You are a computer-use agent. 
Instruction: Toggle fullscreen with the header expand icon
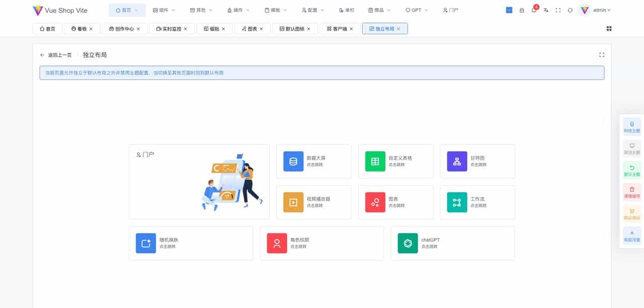pos(558,10)
